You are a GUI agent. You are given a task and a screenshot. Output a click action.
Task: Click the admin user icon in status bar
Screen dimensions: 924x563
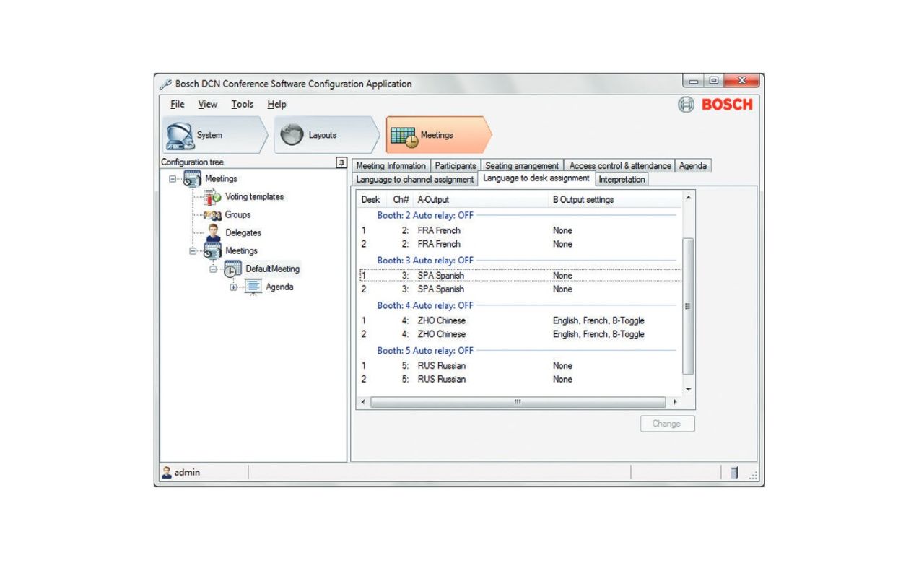(166, 472)
